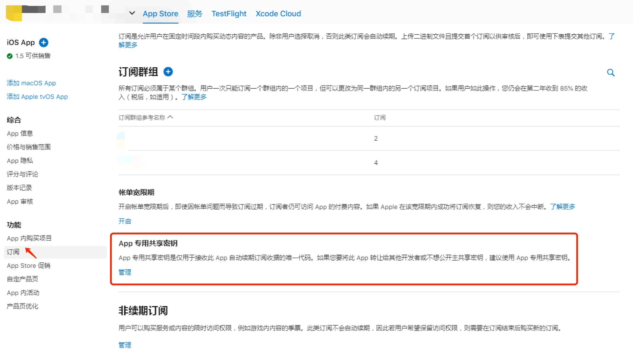Expand the app switcher chevron near App Store
This screenshot has height=364, width=633.
(x=131, y=13)
